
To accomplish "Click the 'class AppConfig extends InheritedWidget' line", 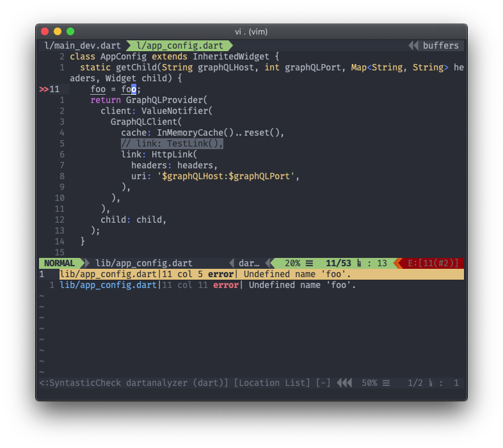I will 174,56.
